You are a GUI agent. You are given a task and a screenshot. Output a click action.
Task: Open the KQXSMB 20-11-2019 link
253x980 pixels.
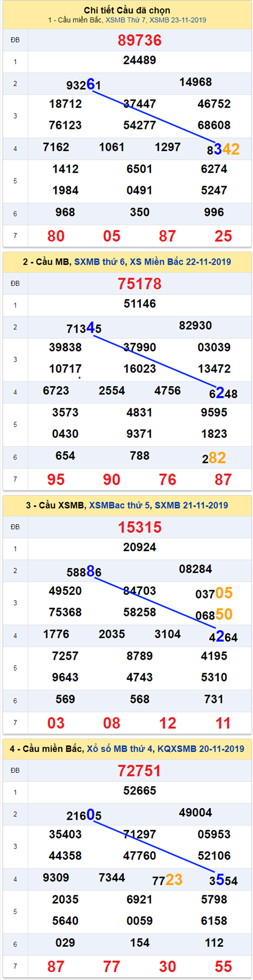(x=201, y=749)
